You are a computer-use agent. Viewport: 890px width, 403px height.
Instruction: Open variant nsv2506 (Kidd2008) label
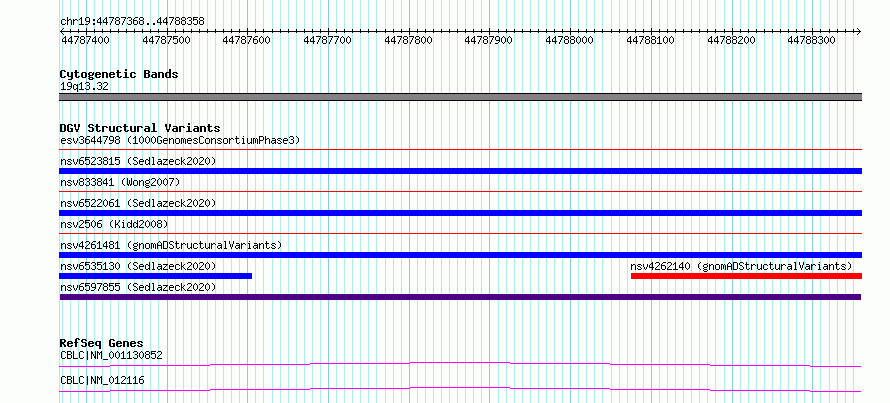[x=114, y=224]
